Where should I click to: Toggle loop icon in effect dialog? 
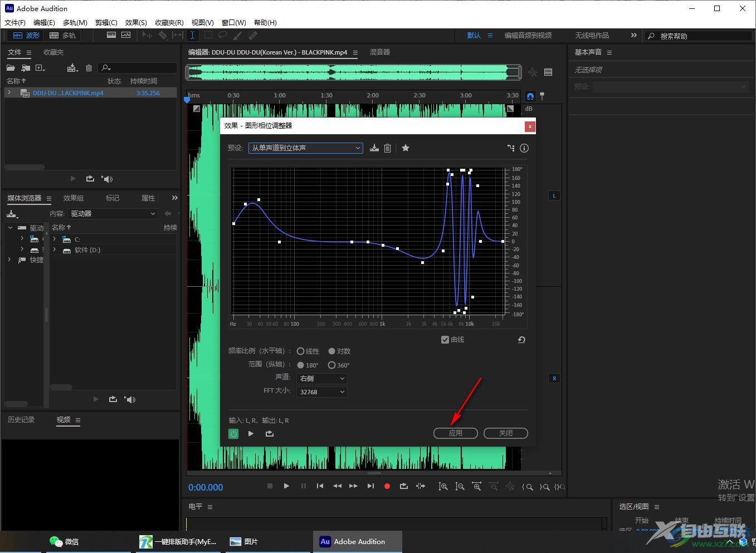tap(270, 433)
